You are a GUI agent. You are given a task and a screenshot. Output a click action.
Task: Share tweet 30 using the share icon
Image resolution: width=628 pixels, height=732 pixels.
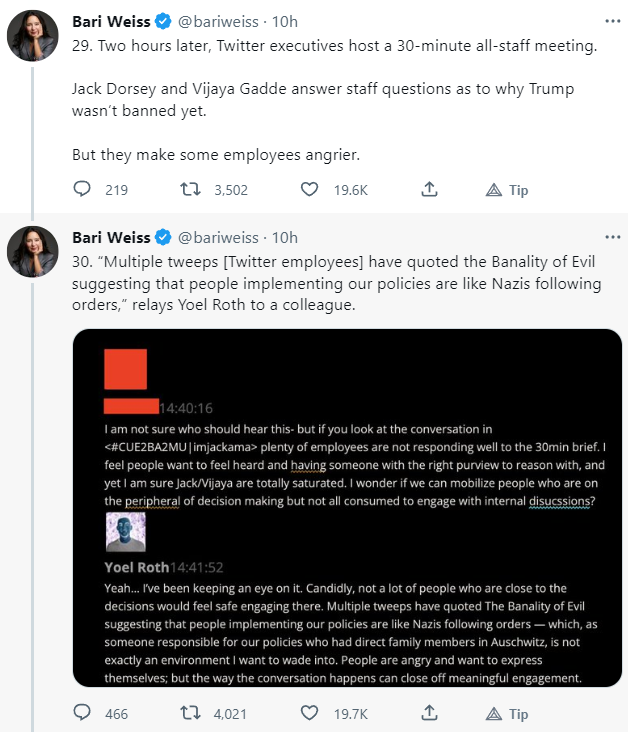(x=429, y=713)
